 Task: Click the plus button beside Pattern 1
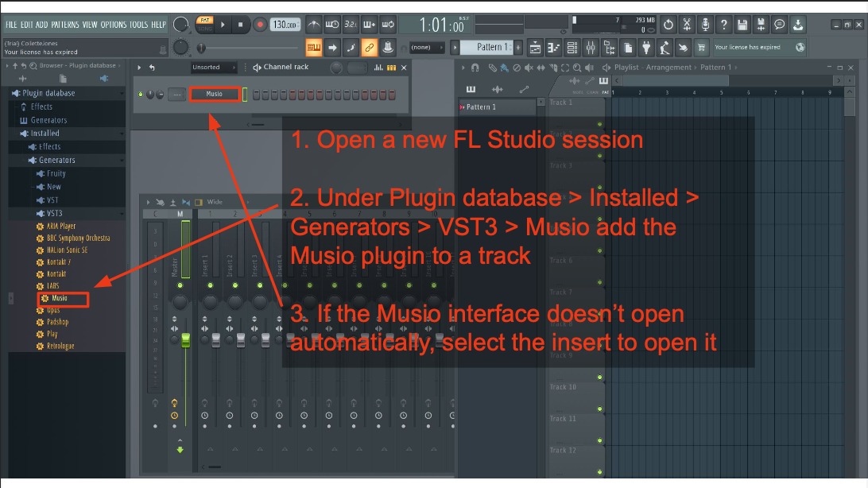518,47
